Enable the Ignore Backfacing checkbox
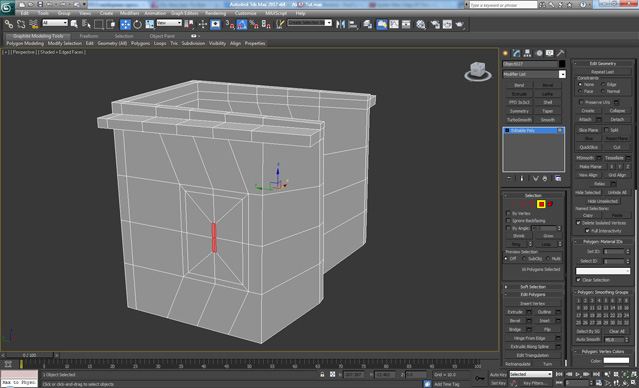The width and height of the screenshot is (639, 388). (x=508, y=220)
